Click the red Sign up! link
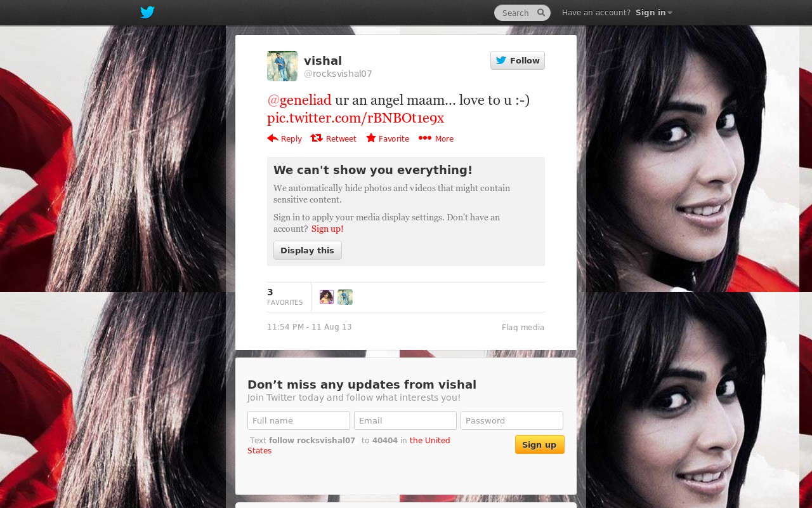This screenshot has height=508, width=812. point(327,229)
